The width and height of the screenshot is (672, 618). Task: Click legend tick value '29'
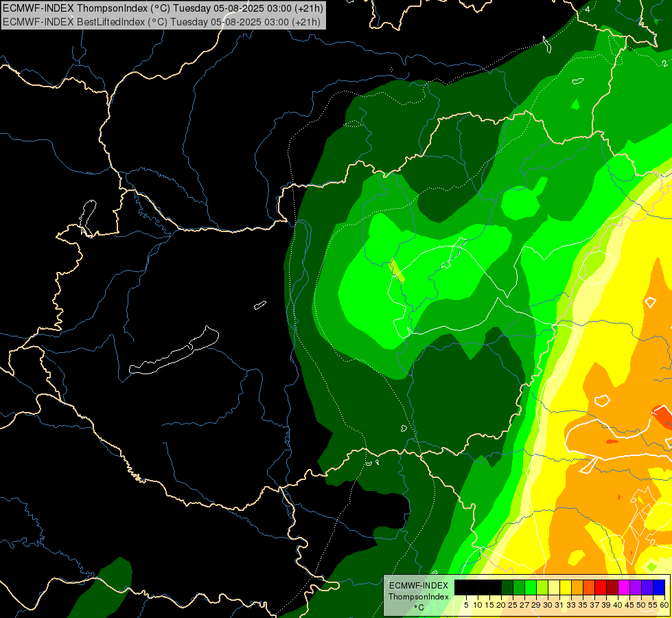(x=536, y=605)
